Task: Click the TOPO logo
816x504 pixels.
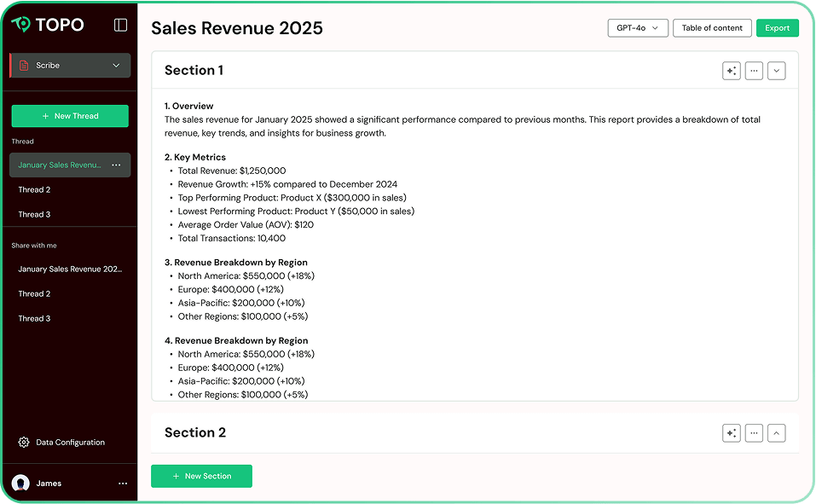Action: click(x=48, y=25)
